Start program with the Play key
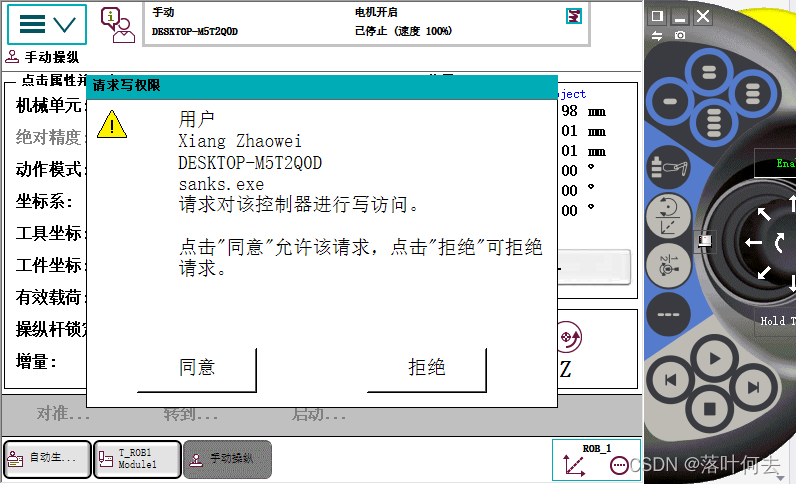796x484 pixels. pos(714,359)
